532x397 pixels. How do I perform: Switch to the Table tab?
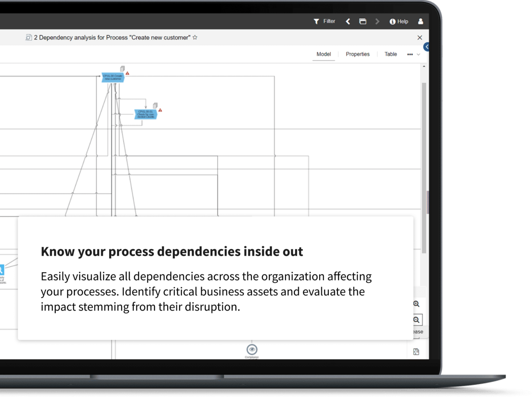(391, 54)
